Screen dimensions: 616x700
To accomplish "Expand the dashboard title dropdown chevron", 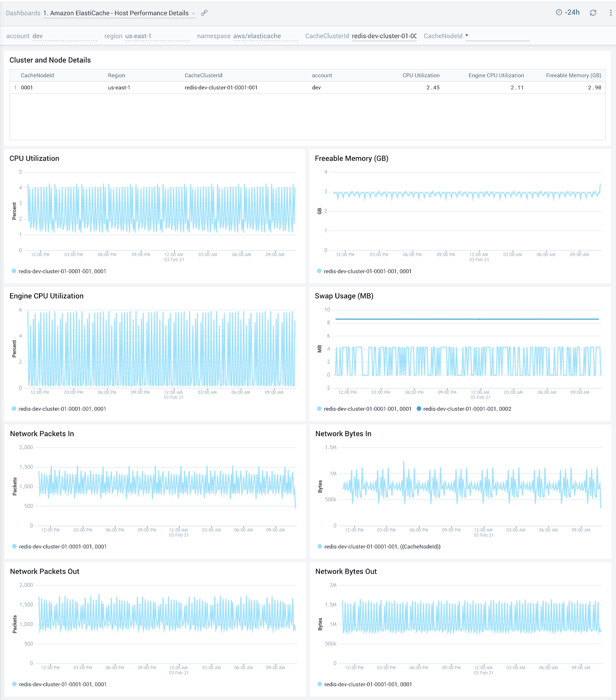I will [x=193, y=14].
